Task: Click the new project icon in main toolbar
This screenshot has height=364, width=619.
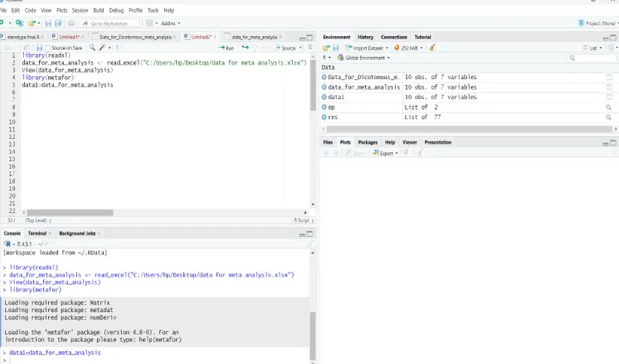Action: 19,23
